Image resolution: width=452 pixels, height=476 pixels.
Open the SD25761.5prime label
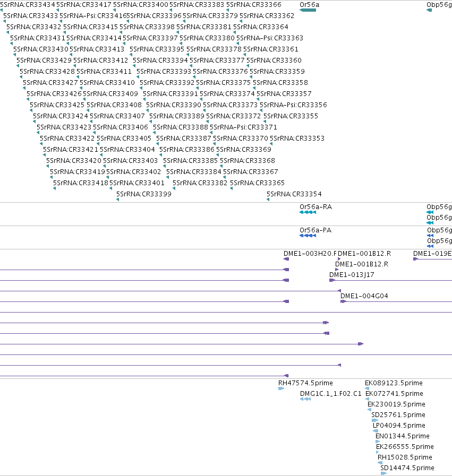pos(398,415)
